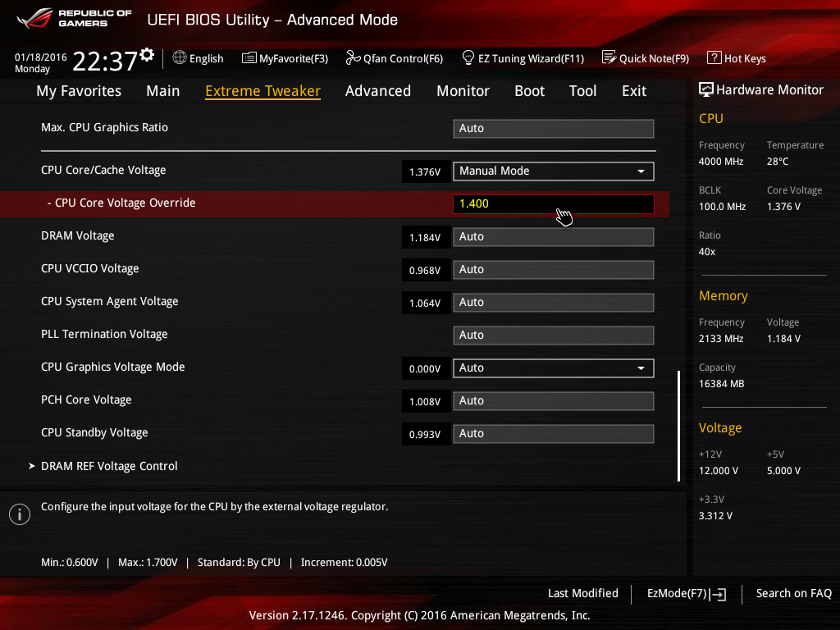Click the EzMode exit arrow icon
The image size is (840, 630).
(719, 594)
